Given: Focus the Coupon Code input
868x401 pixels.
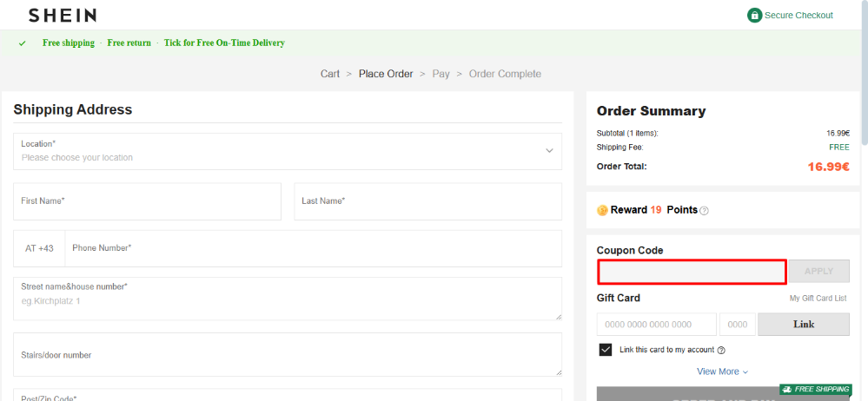Looking at the screenshot, I should 692,272.
